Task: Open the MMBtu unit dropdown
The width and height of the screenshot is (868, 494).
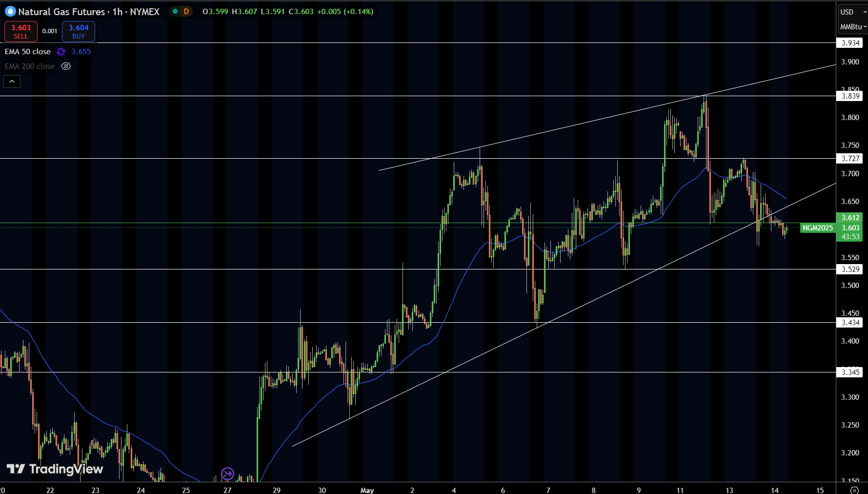Action: tap(853, 26)
